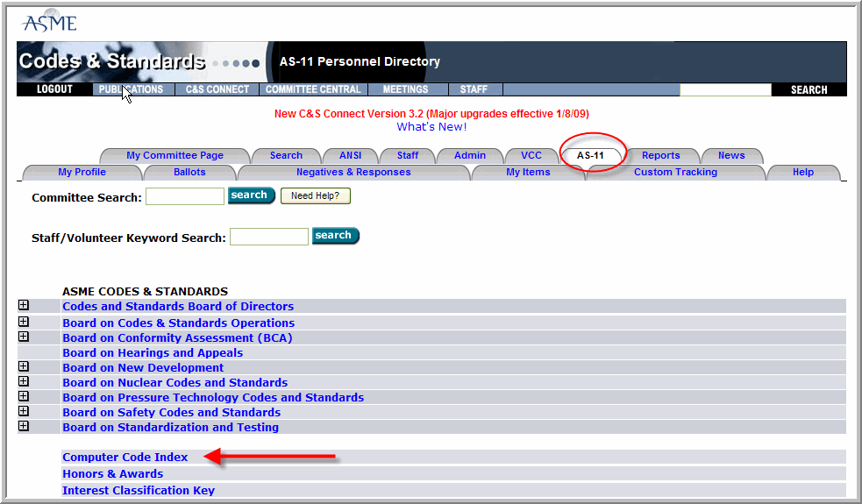Viewport: 862px width, 504px height.
Task: Open the Interest Classification Key link
Action: click(138, 490)
